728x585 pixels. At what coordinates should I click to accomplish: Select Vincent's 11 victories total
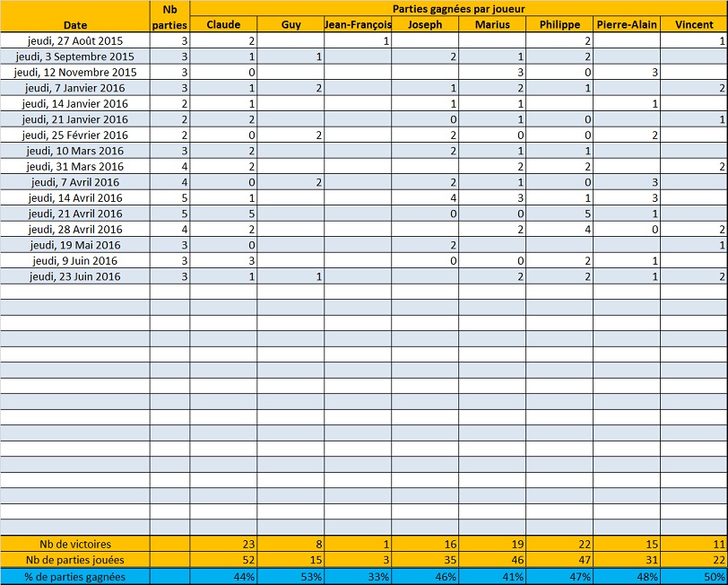click(x=694, y=544)
